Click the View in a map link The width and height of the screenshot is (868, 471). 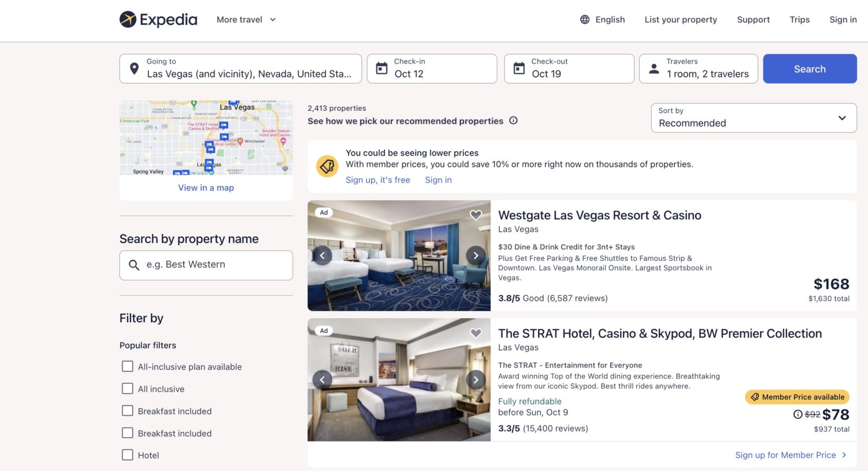(x=206, y=187)
